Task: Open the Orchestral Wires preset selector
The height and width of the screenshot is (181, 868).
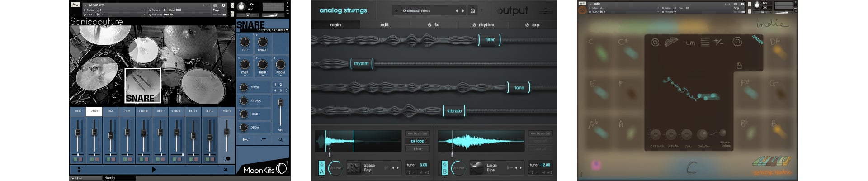Action: click(x=425, y=11)
